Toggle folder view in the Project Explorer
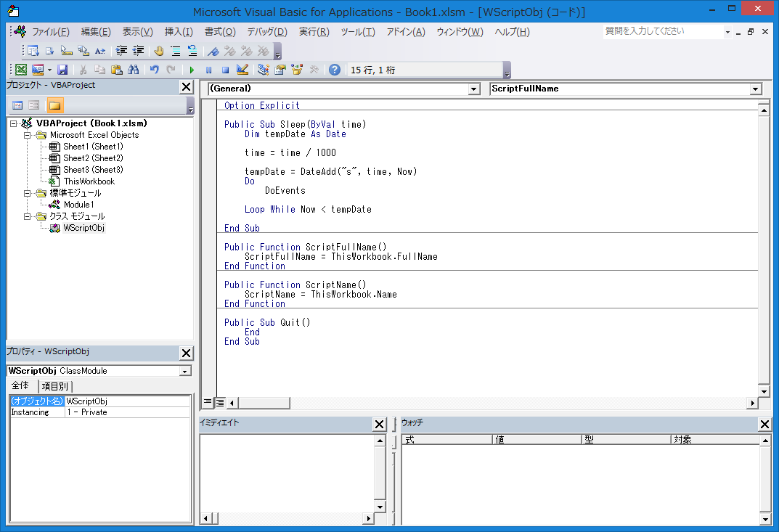This screenshot has width=779, height=532. [54, 105]
